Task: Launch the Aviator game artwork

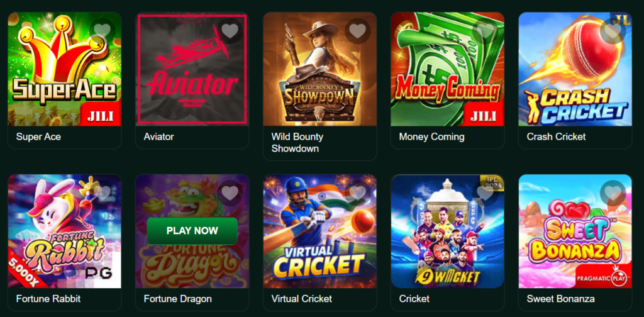Action: 192,69
